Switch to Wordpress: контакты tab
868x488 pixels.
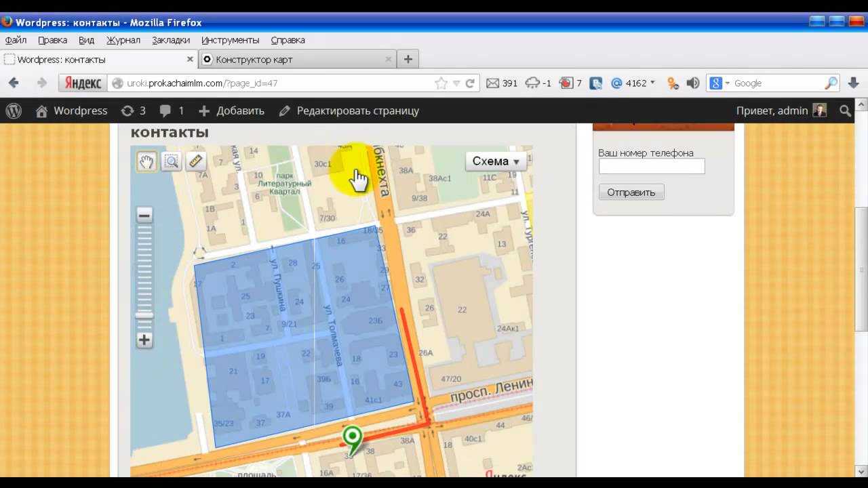point(98,60)
